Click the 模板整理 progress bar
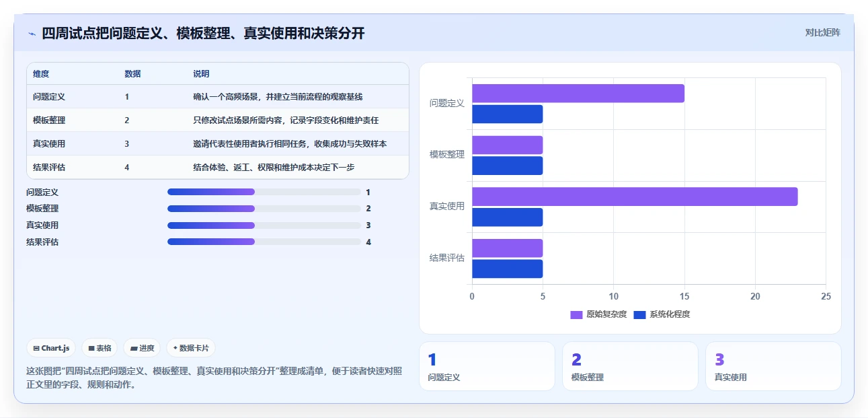The width and height of the screenshot is (868, 418). coord(264,209)
